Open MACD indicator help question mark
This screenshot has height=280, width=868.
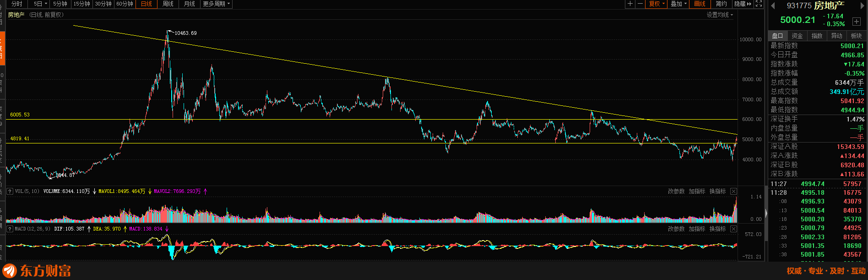(10, 229)
